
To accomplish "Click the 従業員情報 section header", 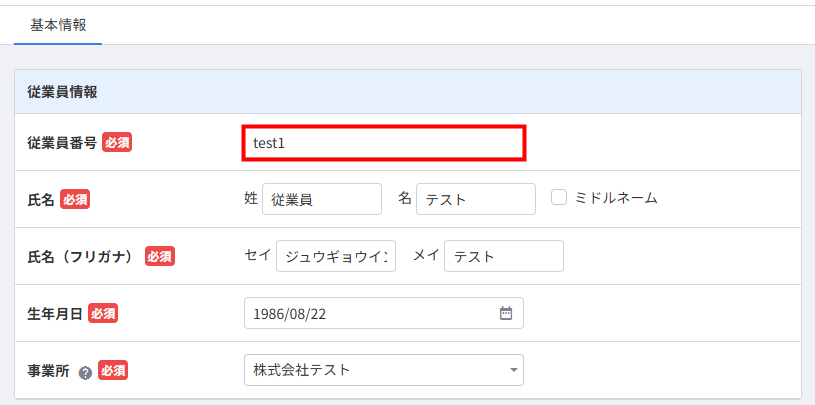I will (x=62, y=92).
